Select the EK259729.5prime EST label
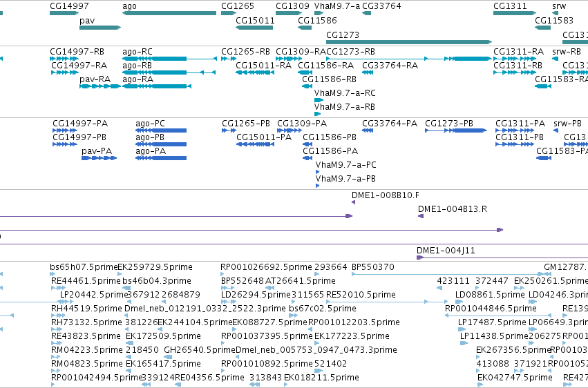588x388 pixels. tap(155, 267)
